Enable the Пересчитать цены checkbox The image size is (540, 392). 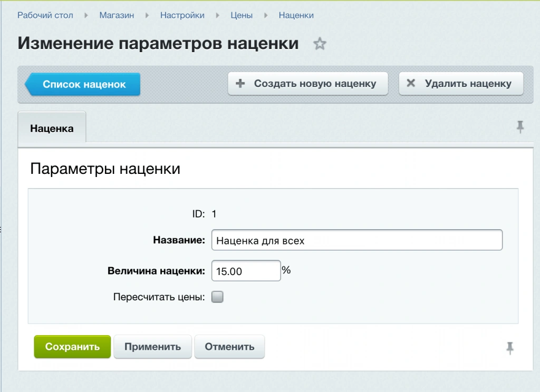coord(217,297)
